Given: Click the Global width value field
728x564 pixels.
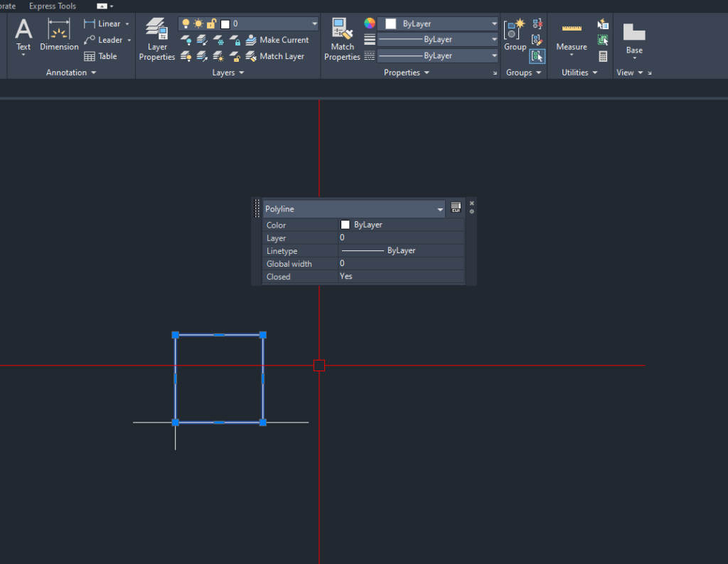Looking at the screenshot, I should pos(401,263).
